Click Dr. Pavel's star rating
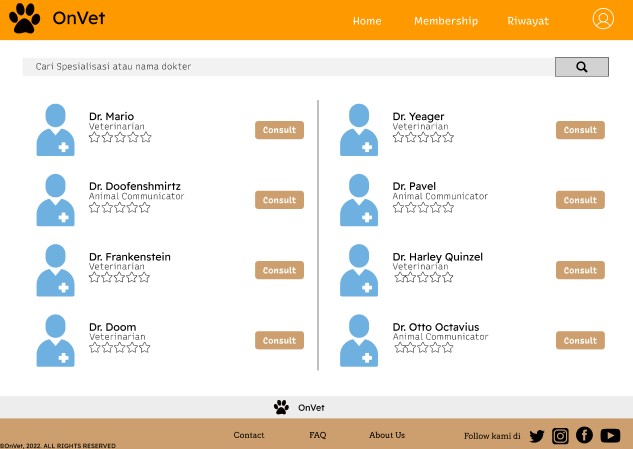 423,208
